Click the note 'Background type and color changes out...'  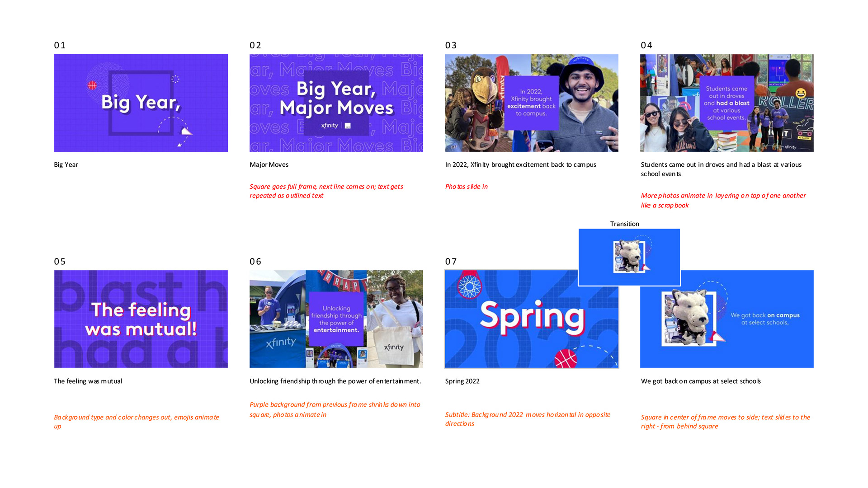(x=137, y=422)
